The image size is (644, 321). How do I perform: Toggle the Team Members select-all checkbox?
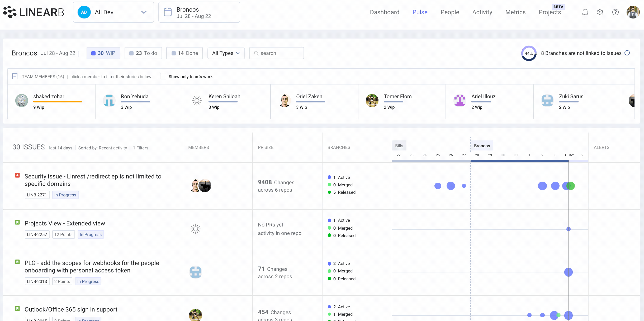coord(15,76)
